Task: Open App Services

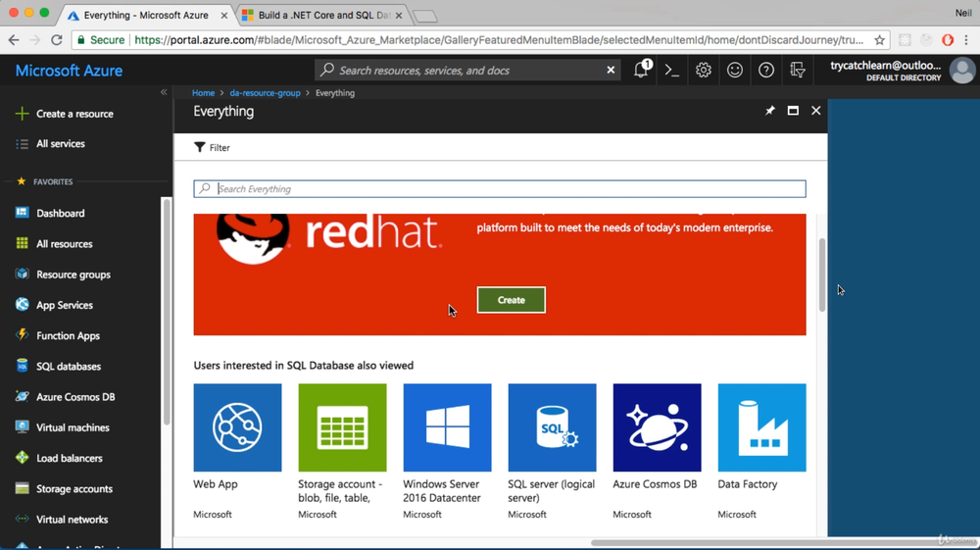Action: tap(54, 305)
